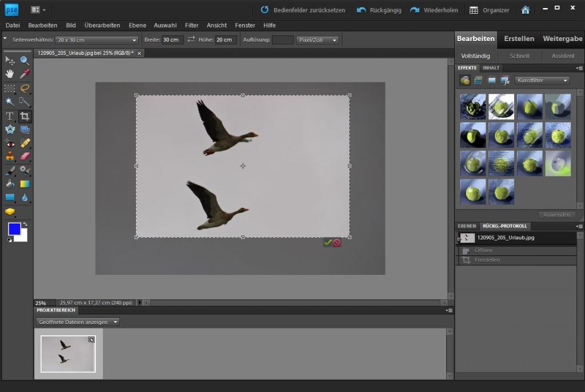585x392 pixels.
Task: Select the Crop tool
Action: point(25,116)
